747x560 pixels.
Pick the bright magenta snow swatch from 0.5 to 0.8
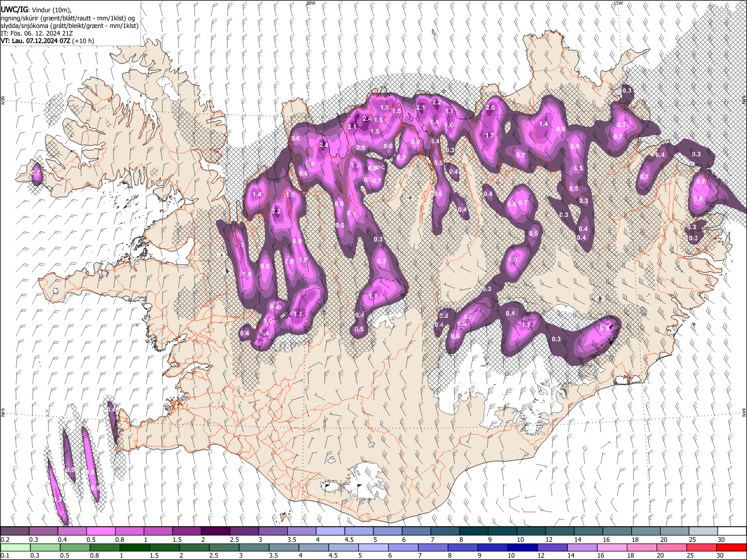[101, 531]
